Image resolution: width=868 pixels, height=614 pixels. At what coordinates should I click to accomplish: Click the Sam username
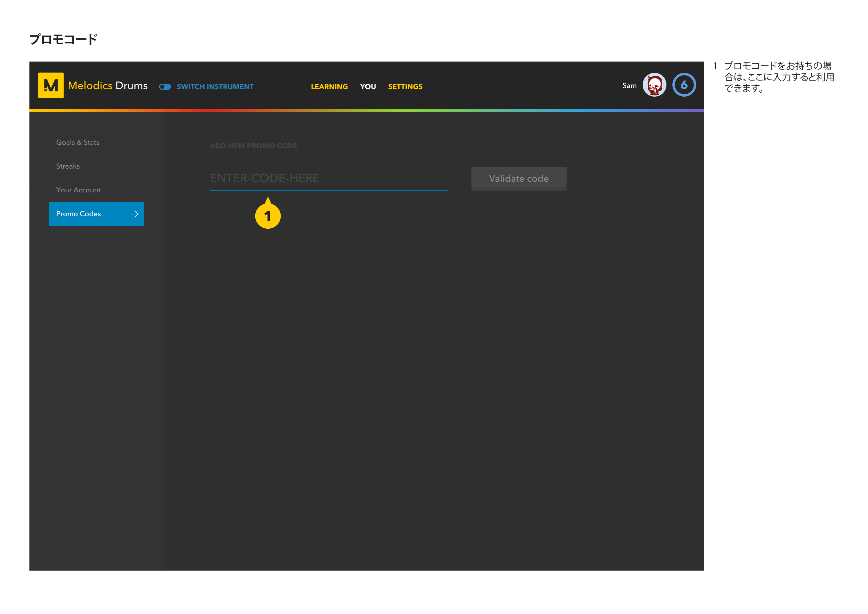click(630, 86)
